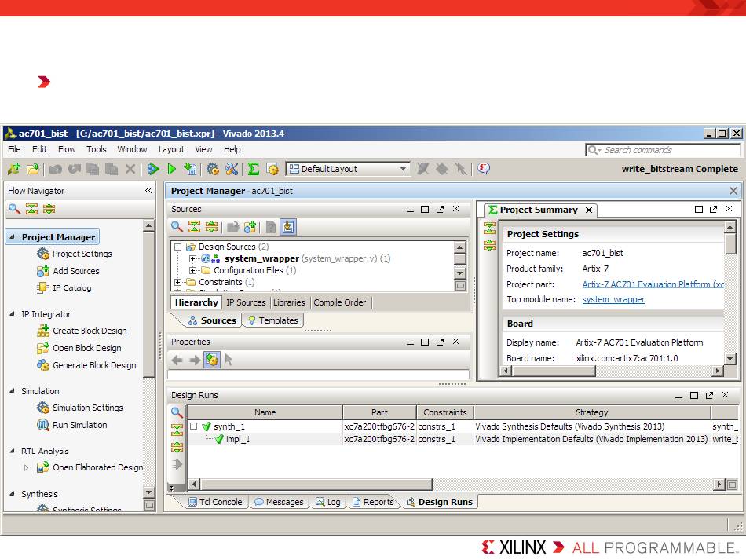Click the Search commands input field
Image resolution: width=746 pixels, height=560 pixels.
point(662,150)
